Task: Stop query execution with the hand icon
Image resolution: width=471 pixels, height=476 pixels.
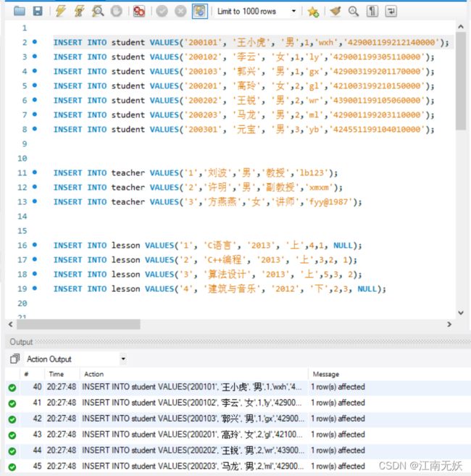Action: 117,12
